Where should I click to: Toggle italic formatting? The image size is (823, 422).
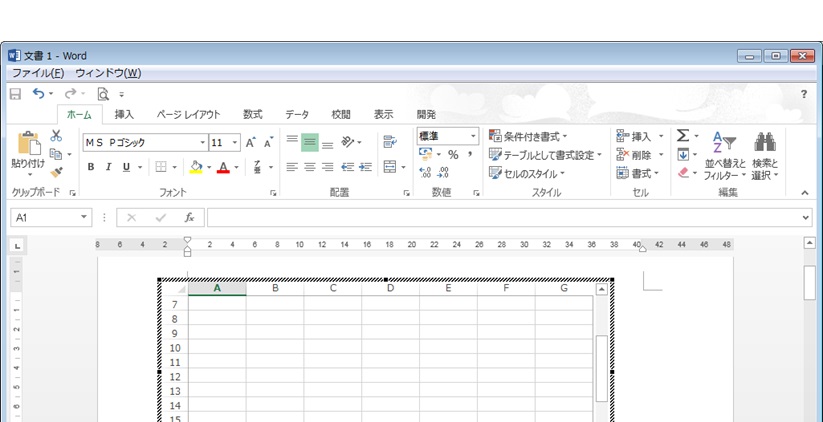[x=108, y=167]
